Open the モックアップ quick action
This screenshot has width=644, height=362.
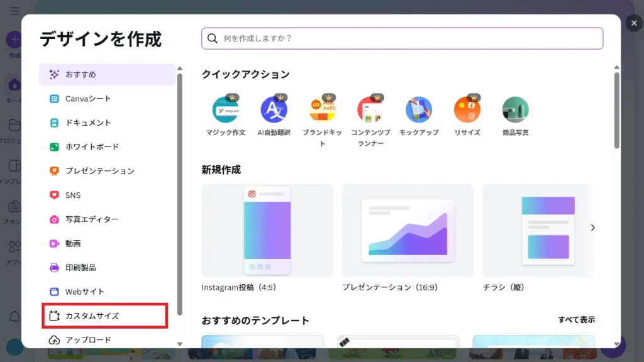419,109
